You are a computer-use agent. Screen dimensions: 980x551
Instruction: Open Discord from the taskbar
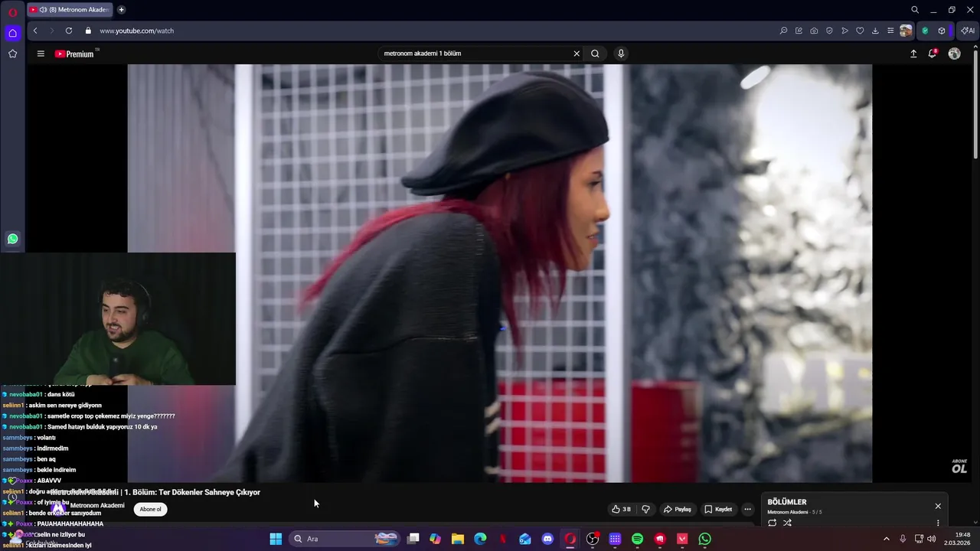(x=547, y=539)
